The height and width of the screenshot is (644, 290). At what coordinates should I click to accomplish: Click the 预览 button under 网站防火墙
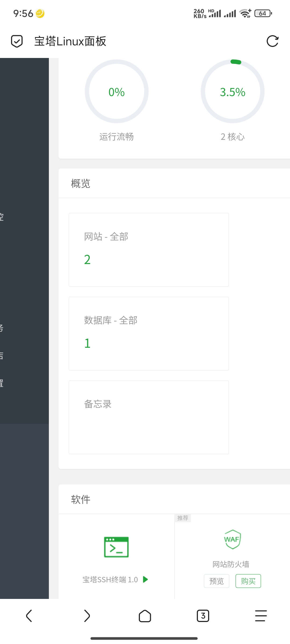tap(216, 581)
